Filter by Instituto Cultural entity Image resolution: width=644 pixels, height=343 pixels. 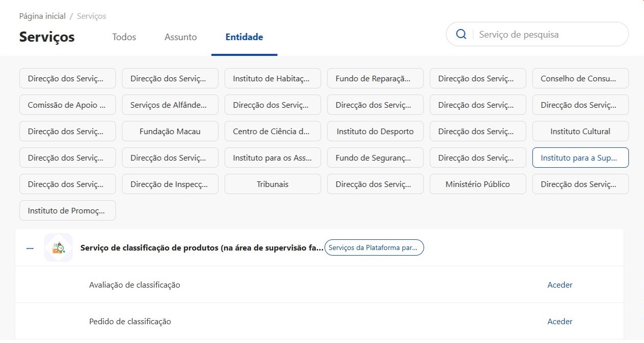pos(580,131)
